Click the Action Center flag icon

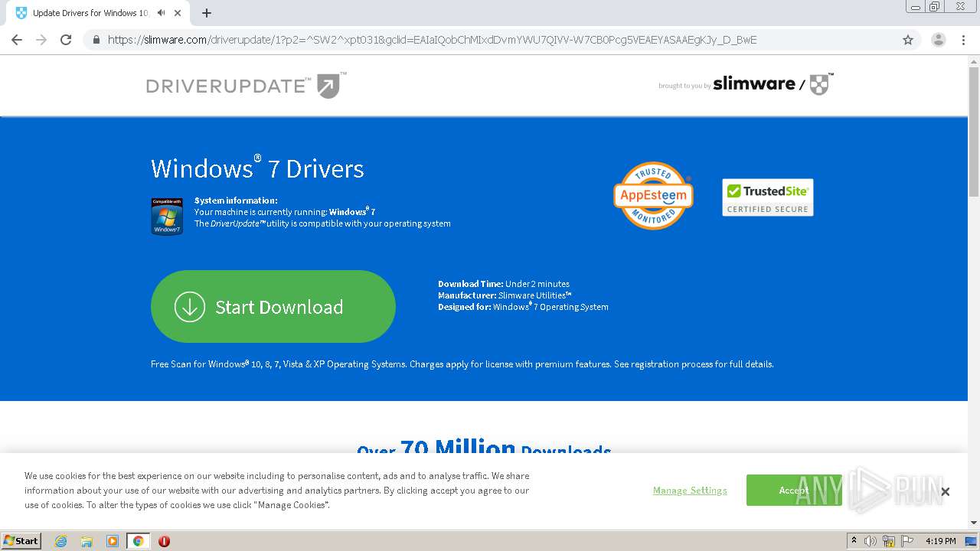(907, 541)
